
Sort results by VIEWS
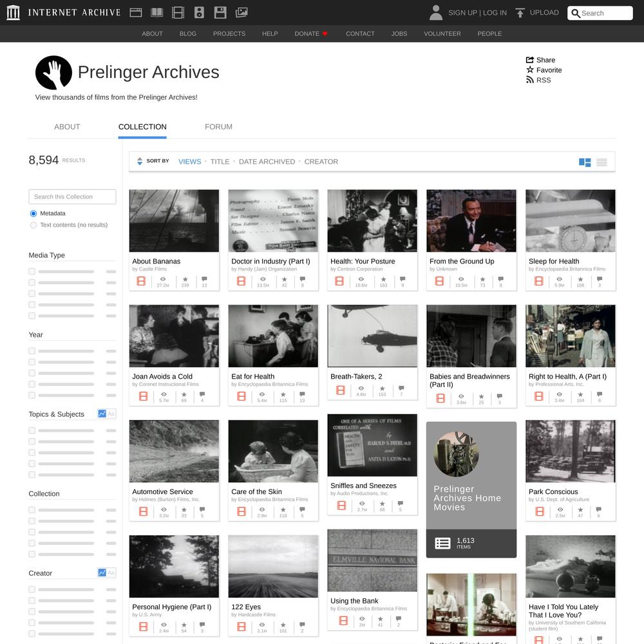190,162
